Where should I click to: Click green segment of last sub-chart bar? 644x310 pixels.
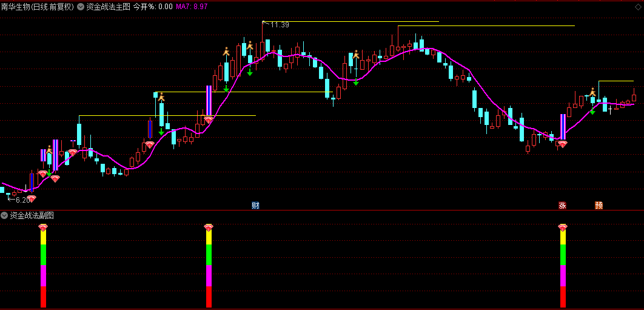click(563, 255)
